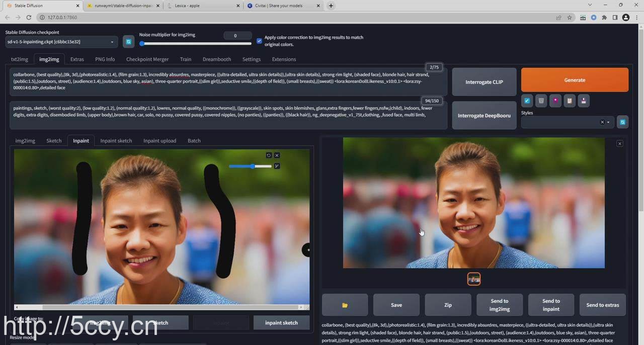Refresh the checkpoint list
This screenshot has width=644, height=345.
(128, 42)
